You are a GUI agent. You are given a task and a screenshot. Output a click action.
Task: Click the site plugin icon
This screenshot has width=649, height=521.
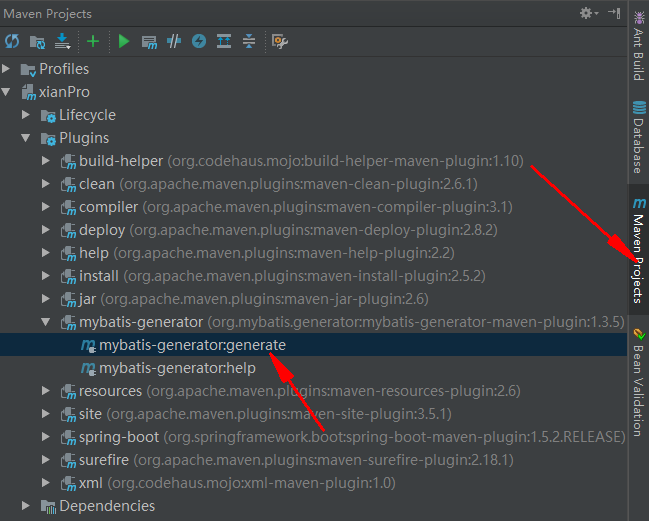pyautogui.click(x=68, y=415)
